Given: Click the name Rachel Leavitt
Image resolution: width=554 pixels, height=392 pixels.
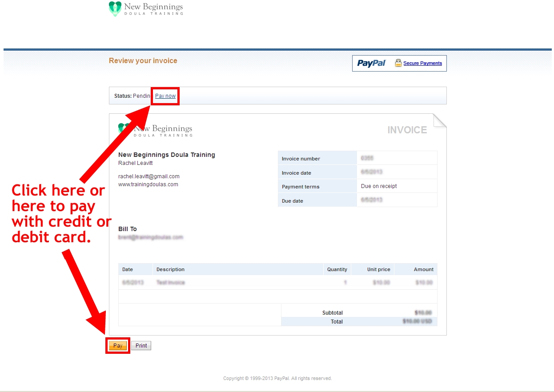Looking at the screenshot, I should click(136, 163).
